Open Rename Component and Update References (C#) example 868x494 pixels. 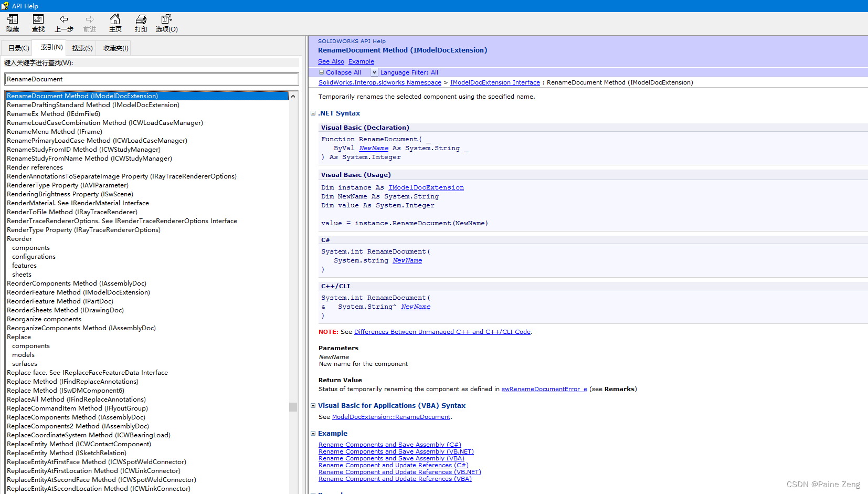[x=394, y=465]
